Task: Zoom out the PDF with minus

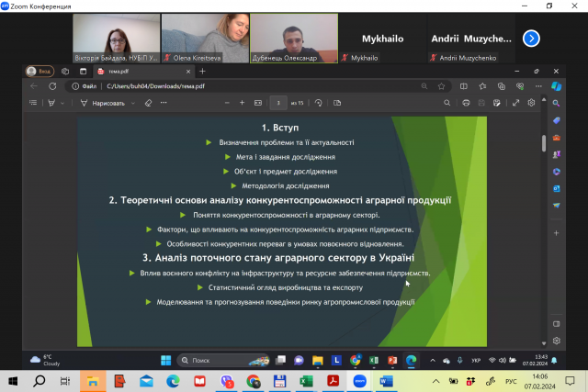Action: [227, 103]
